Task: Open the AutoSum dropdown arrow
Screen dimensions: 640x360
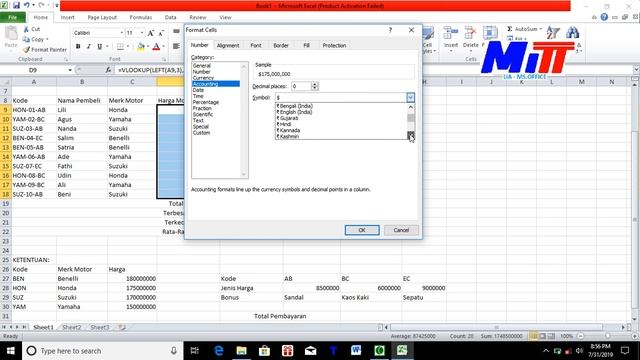Action: [540, 29]
